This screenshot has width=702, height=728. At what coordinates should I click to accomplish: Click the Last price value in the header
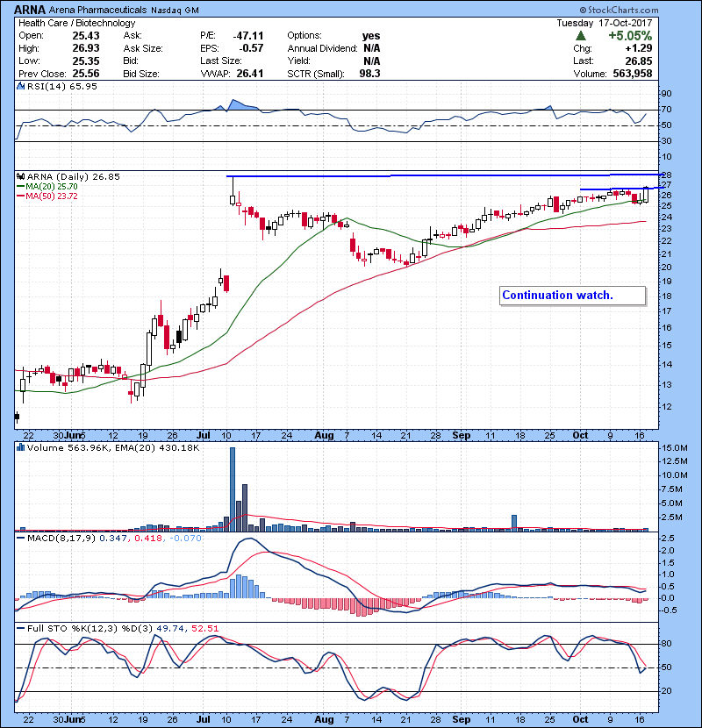click(638, 61)
